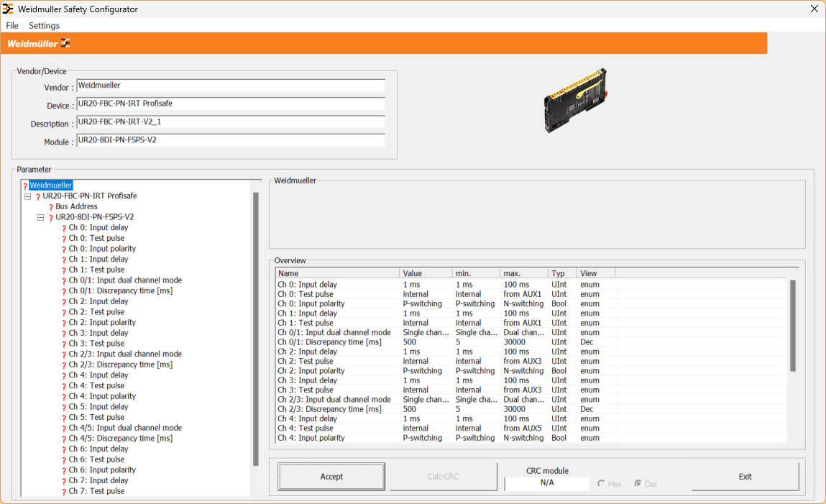This screenshot has width=826, height=504.
Task: Select 'Ch 0/1: Input dual channel mode' tree item
Action: 125,280
